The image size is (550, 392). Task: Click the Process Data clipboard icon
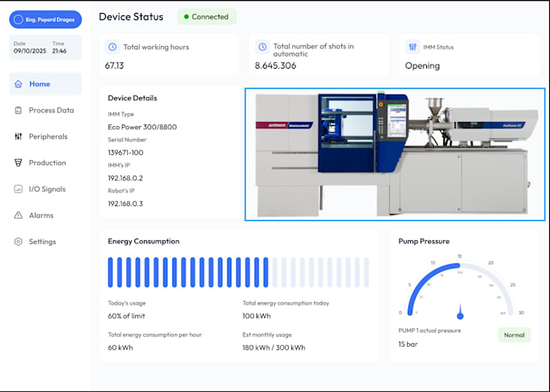tap(19, 110)
